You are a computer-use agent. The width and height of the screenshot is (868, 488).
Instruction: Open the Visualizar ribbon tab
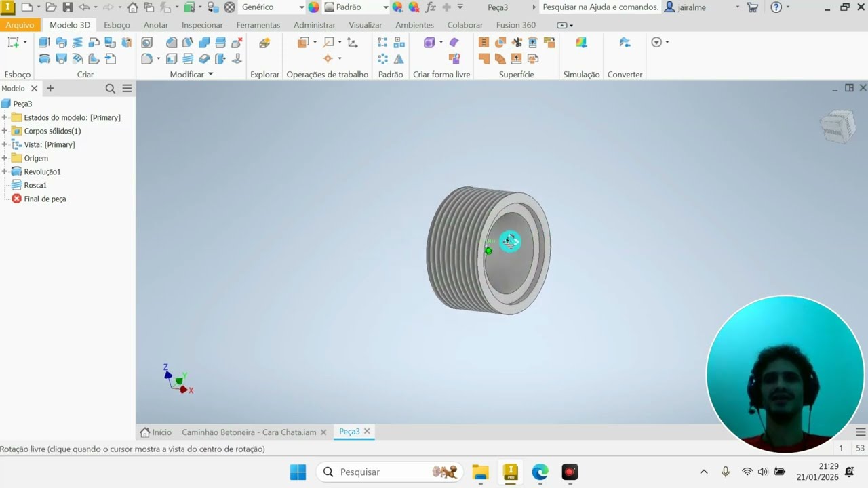point(365,25)
